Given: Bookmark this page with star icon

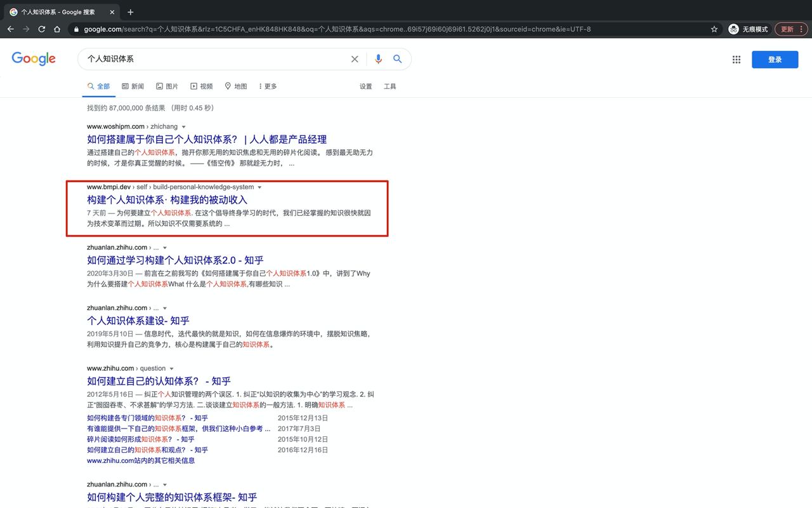Looking at the screenshot, I should (714, 29).
